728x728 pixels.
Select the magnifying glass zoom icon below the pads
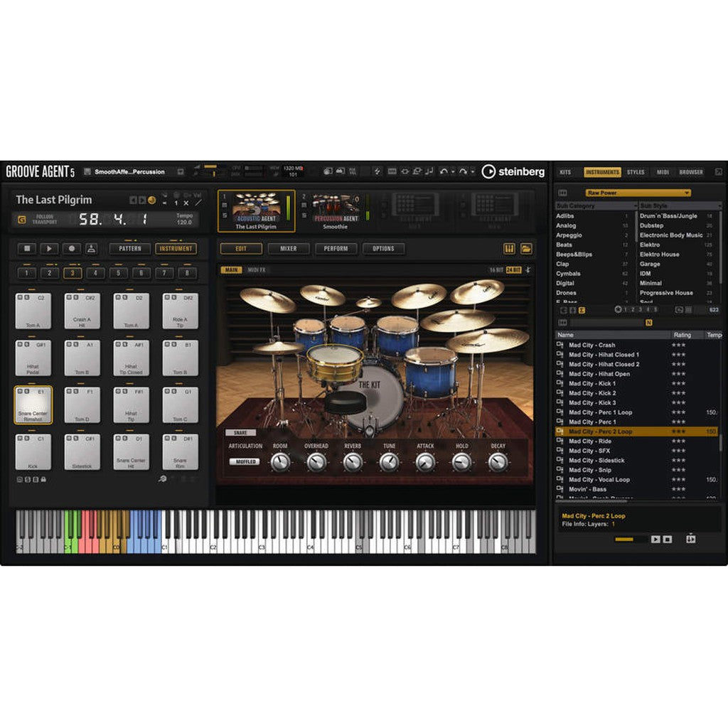(162, 478)
